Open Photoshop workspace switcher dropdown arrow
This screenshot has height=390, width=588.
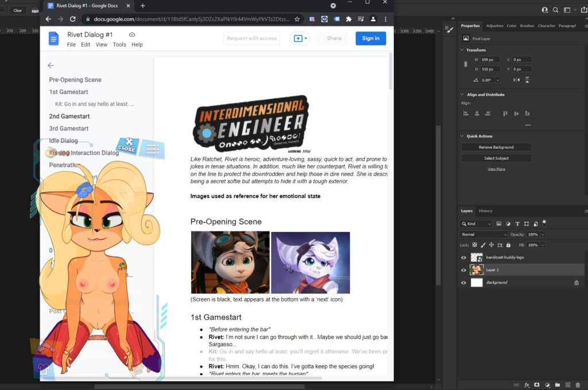click(575, 10)
